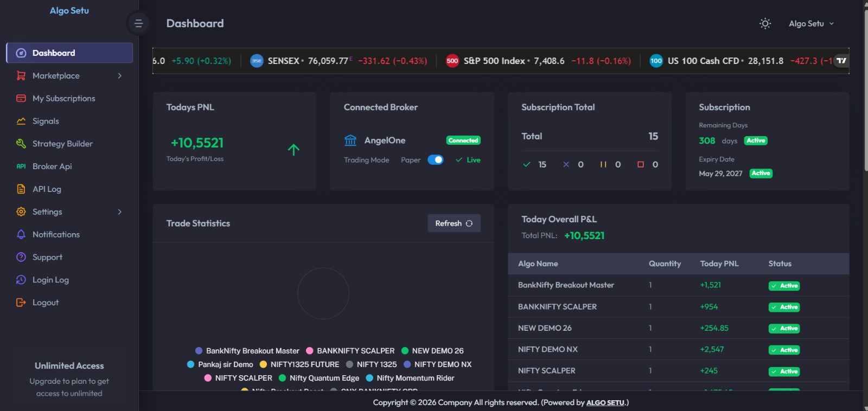Click Active status for BankNifty Breakout Master

[x=784, y=286]
